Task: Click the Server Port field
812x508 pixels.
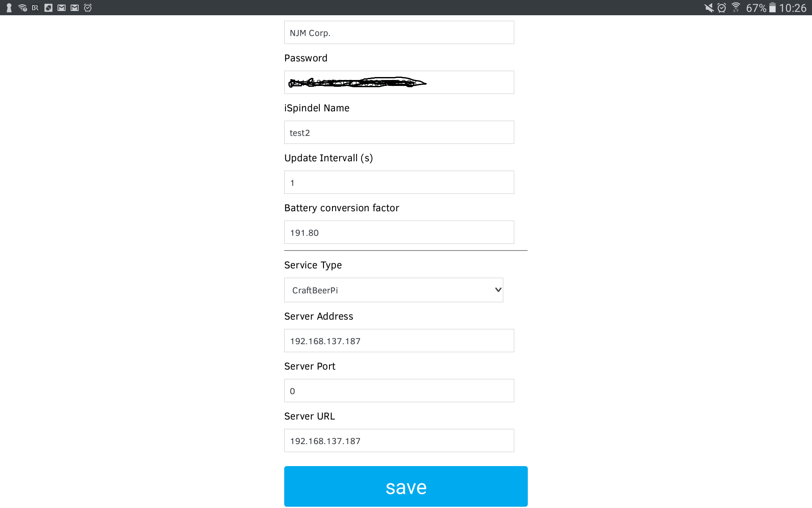Action: click(x=399, y=391)
